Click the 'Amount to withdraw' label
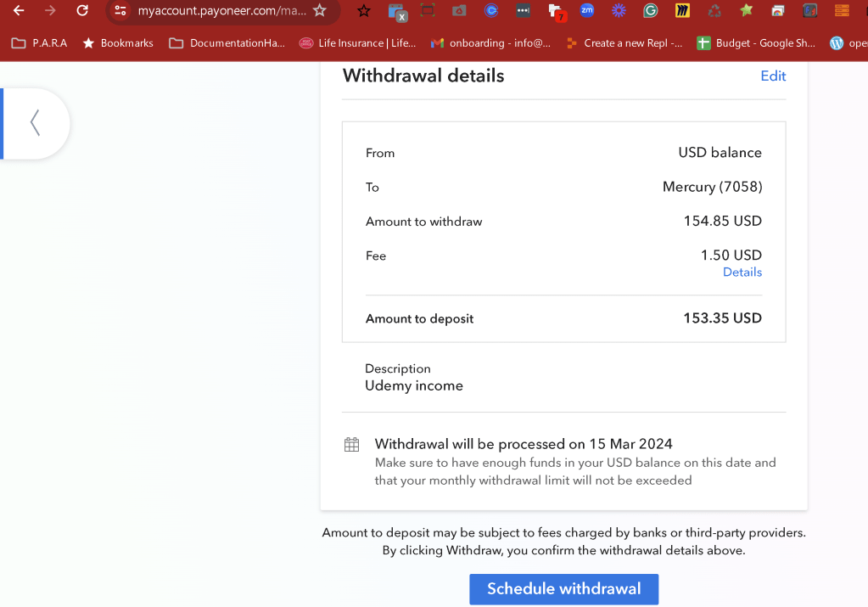The width and height of the screenshot is (868, 607). pos(424,222)
